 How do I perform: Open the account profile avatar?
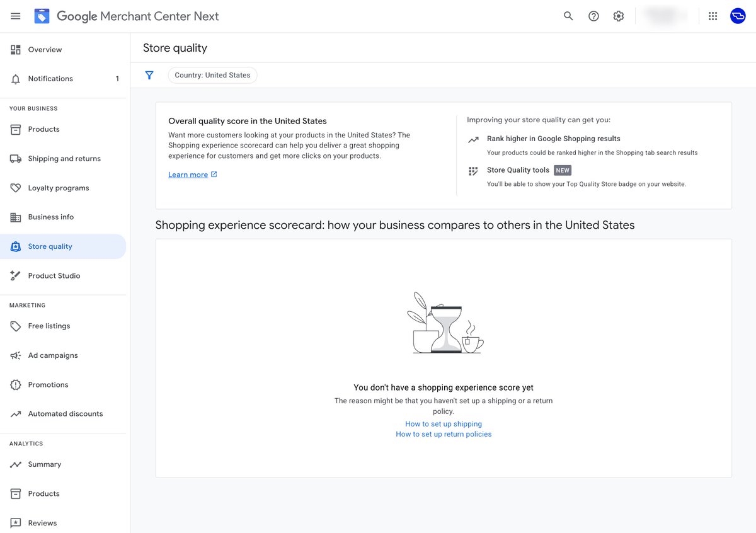[738, 16]
